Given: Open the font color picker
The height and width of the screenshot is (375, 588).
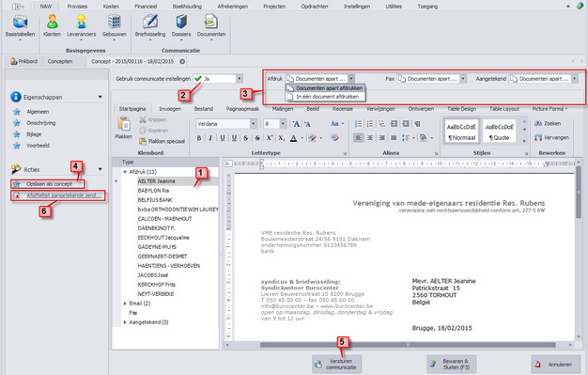Looking at the screenshot, I should 294,138.
